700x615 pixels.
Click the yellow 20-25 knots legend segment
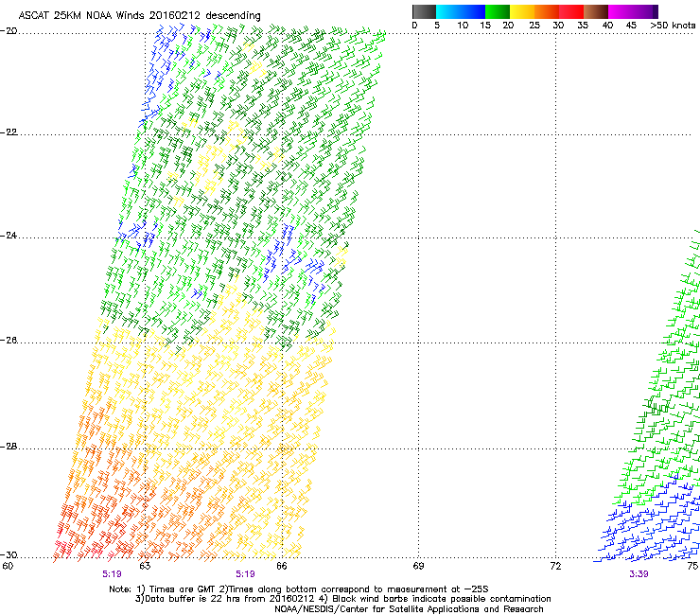(x=522, y=11)
